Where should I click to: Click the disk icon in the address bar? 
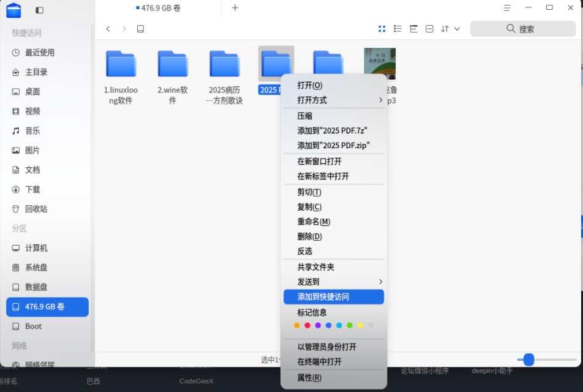[140, 28]
